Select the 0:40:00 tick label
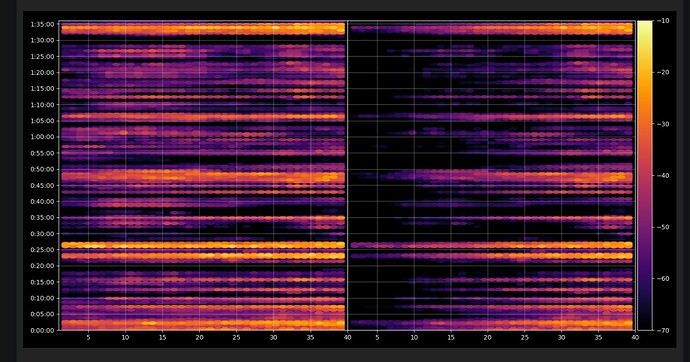The image size is (690, 362). tap(42, 201)
